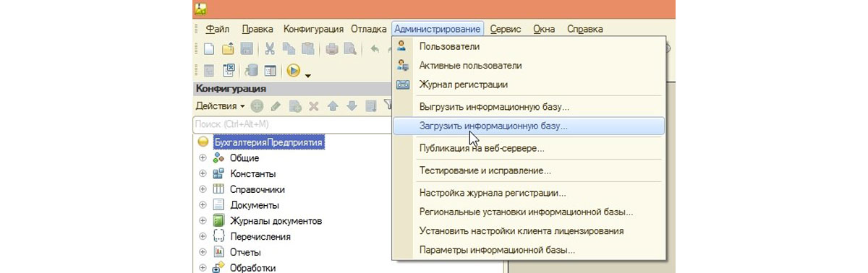Select the Справочники tree item label

258,189
